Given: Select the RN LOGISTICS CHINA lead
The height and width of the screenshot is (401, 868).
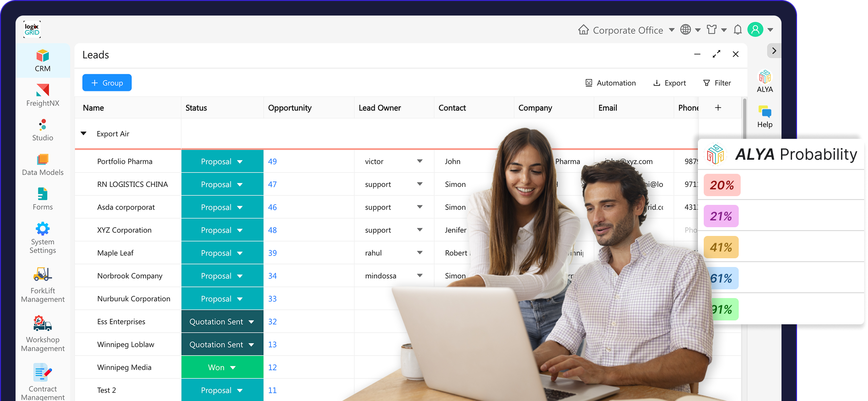Looking at the screenshot, I should click(x=133, y=184).
